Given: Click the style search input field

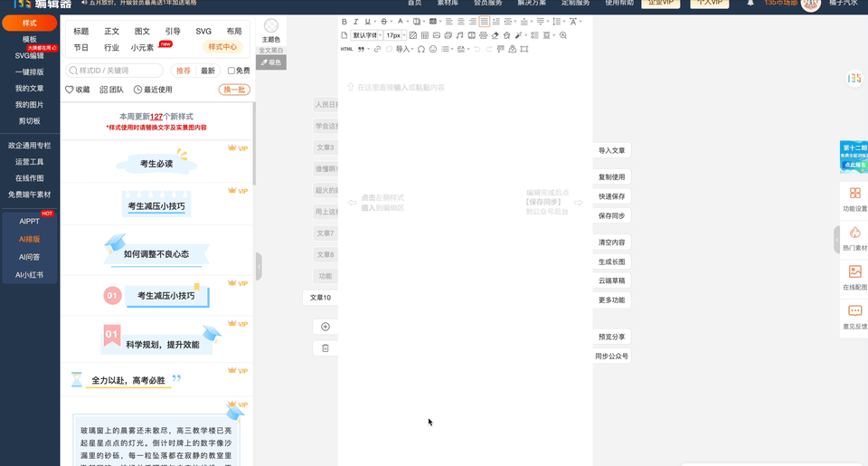Looking at the screenshot, I should 115,71.
